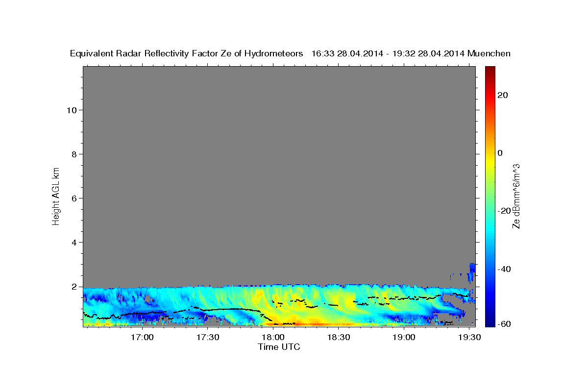588x392 pixels.
Task: Click the isolated blue echo at 3 km near 19:30
Action: point(472,272)
